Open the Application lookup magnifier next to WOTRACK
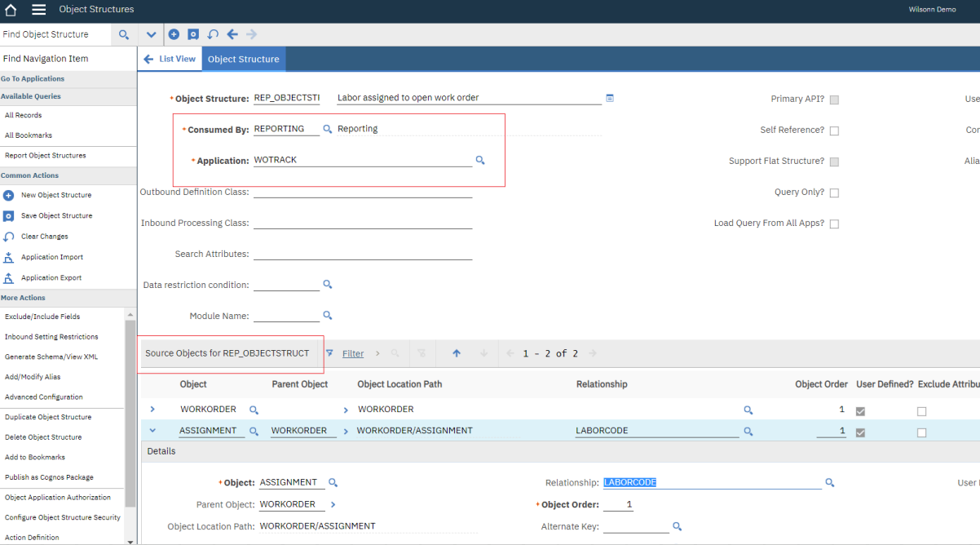The height and width of the screenshot is (545, 980). coord(480,160)
